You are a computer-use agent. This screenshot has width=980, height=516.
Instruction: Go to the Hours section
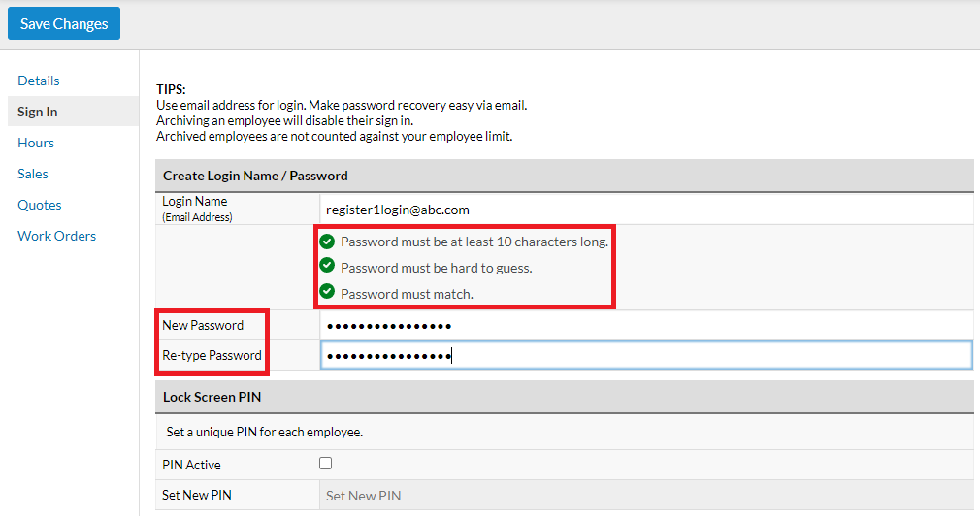36,143
